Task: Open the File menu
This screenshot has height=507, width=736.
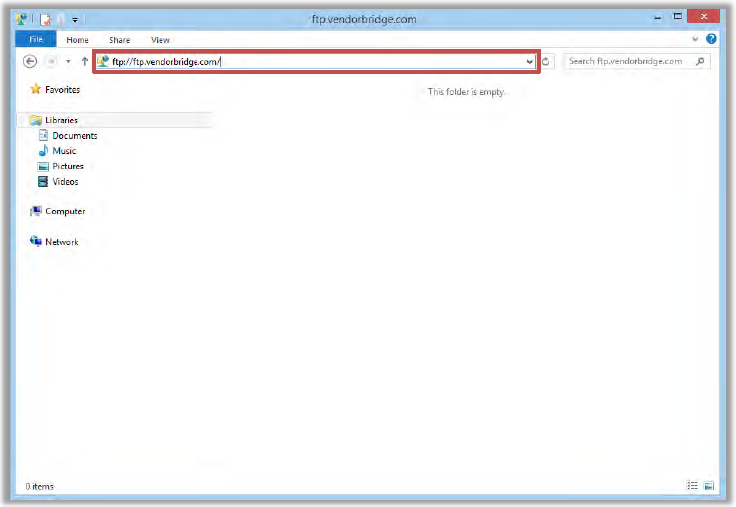Action: tap(36, 39)
